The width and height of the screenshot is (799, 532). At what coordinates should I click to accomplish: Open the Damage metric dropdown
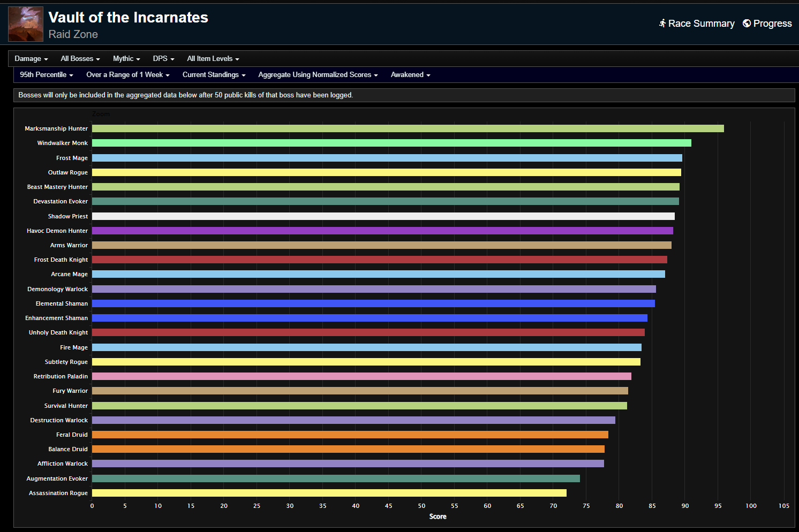pos(31,59)
